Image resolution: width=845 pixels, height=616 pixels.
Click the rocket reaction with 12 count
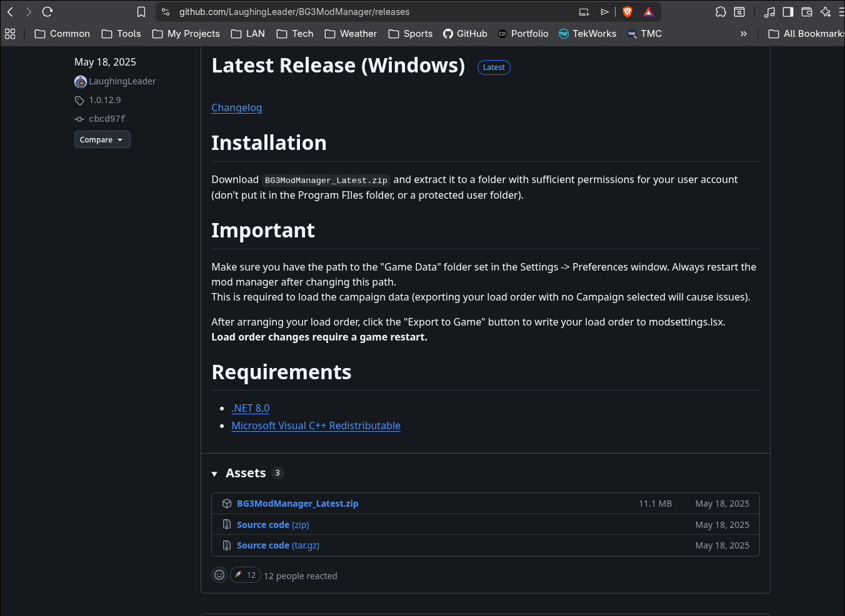(x=245, y=575)
